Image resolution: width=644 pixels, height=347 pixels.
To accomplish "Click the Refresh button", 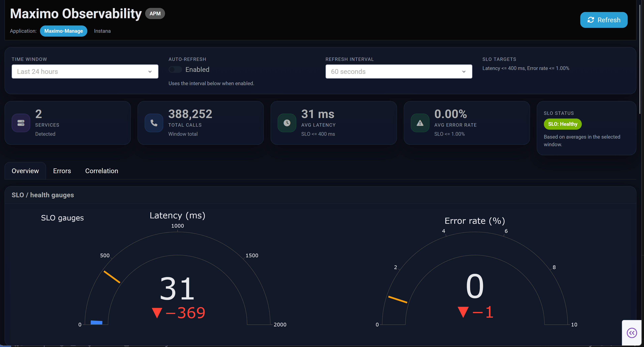I will point(604,20).
